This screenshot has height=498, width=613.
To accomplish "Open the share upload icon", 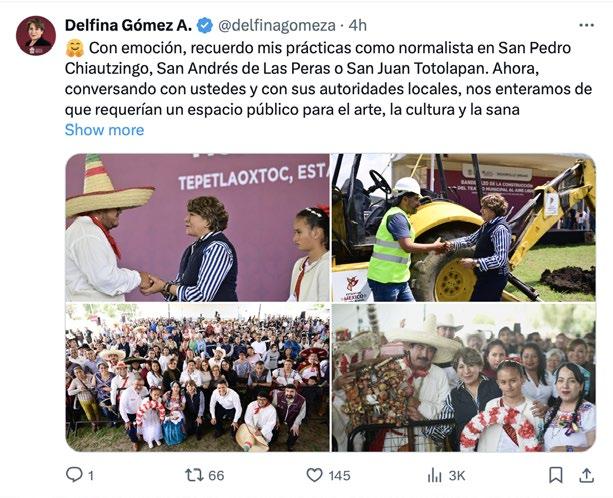I will coord(586,475).
